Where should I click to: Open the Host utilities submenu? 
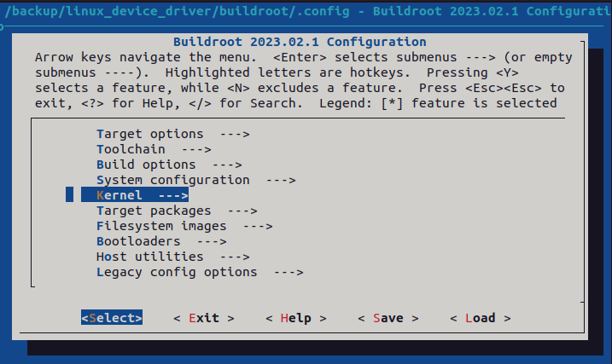[173, 257]
